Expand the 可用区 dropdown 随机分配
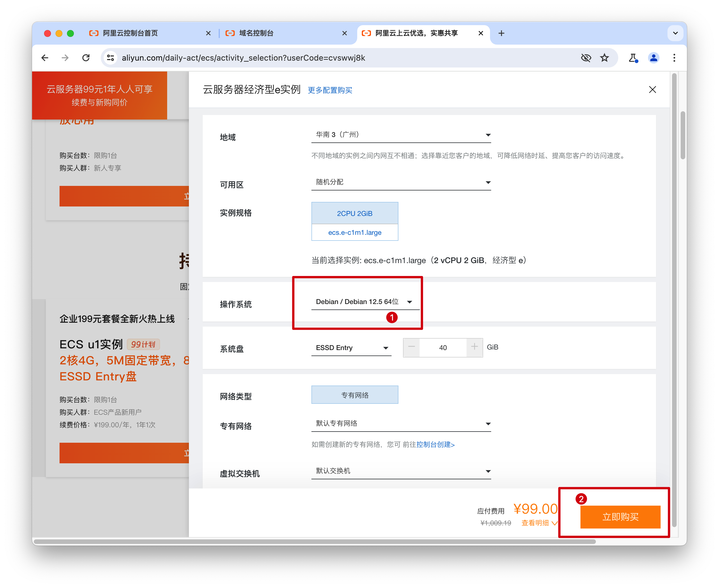 401,182
